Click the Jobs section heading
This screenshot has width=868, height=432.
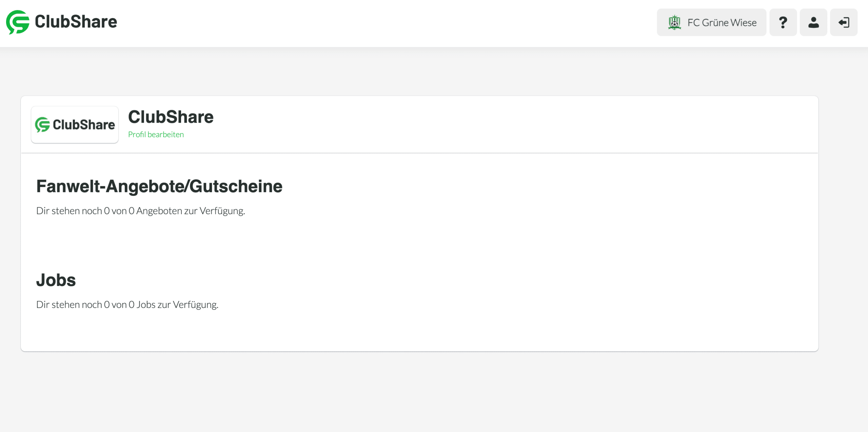56,280
